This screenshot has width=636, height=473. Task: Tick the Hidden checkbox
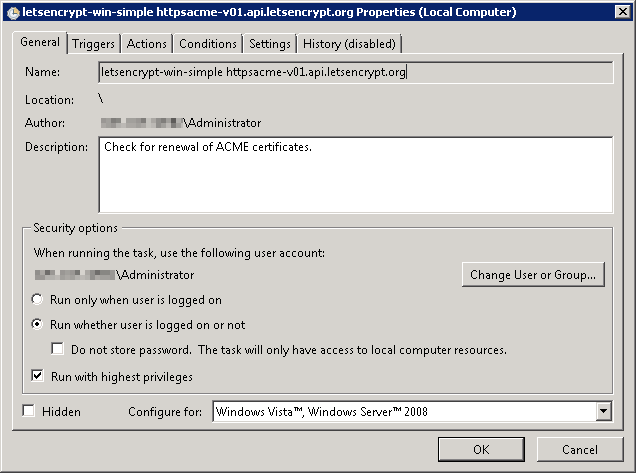coord(28,411)
